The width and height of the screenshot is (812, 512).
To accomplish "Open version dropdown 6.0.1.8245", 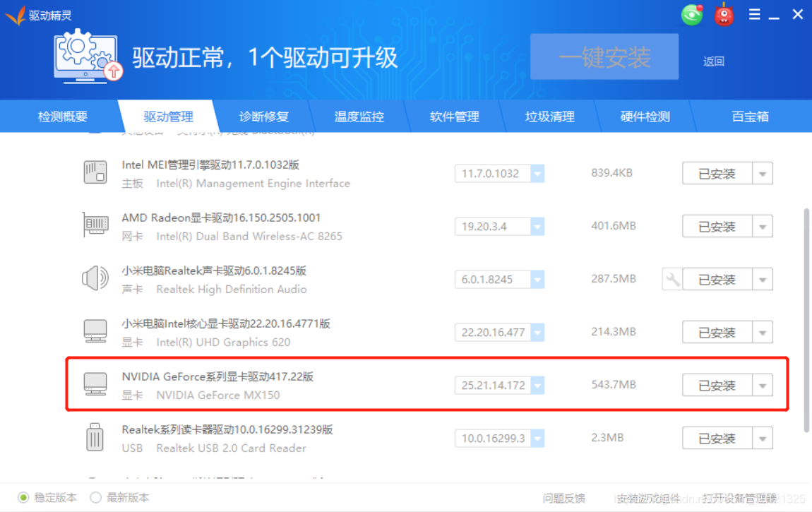I will 537,280.
